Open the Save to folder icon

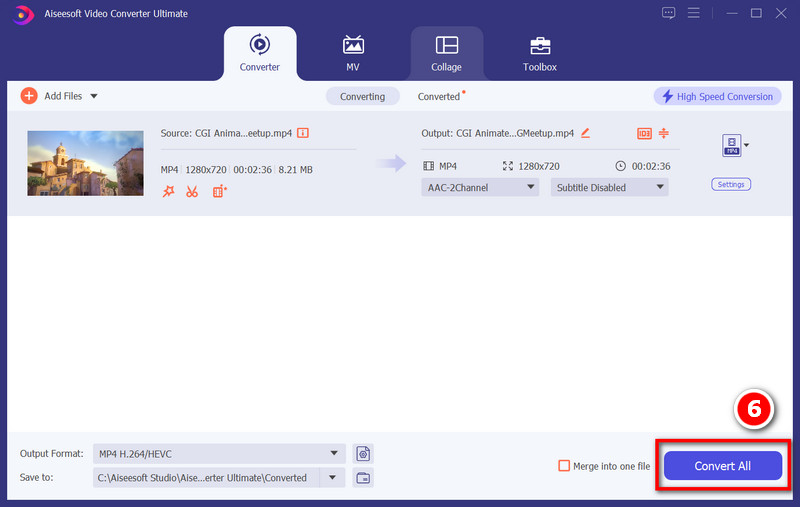(363, 478)
